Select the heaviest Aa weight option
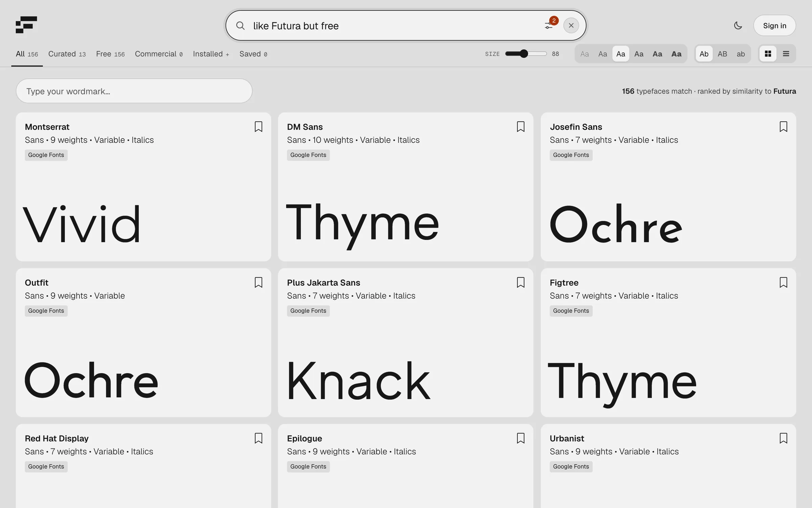The image size is (812, 508). coord(676,54)
